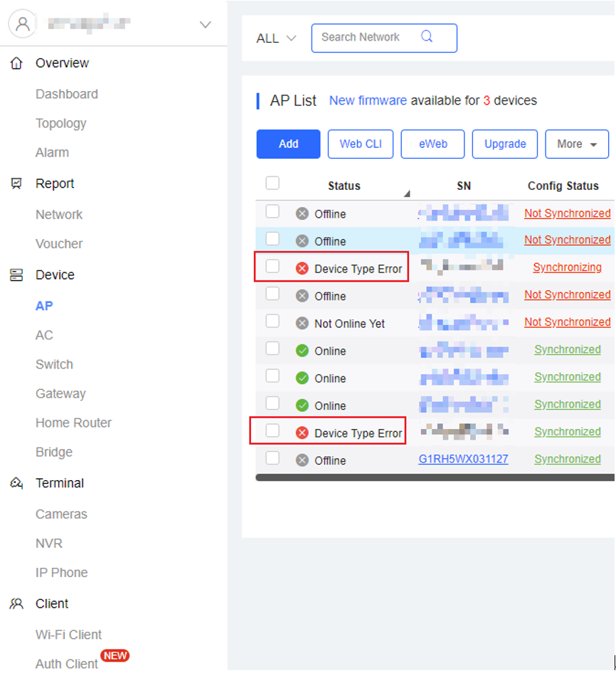
Task: Click the Terminal section icon
Action: (16, 483)
